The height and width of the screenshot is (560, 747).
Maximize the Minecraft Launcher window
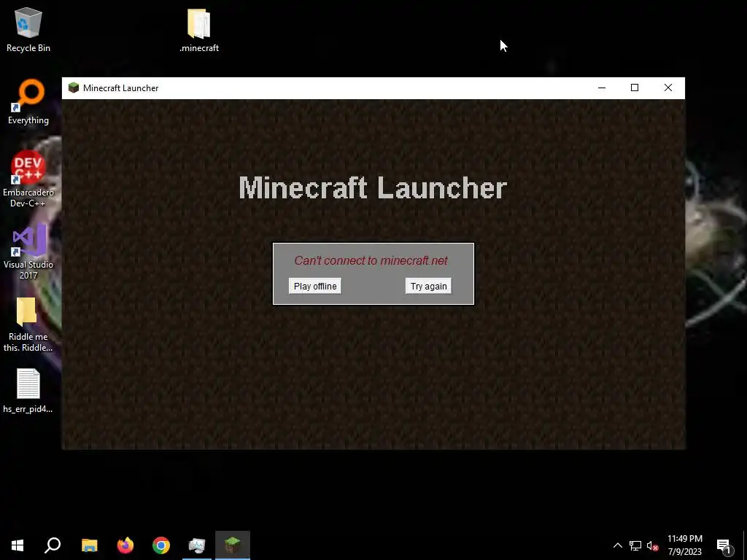(x=635, y=87)
